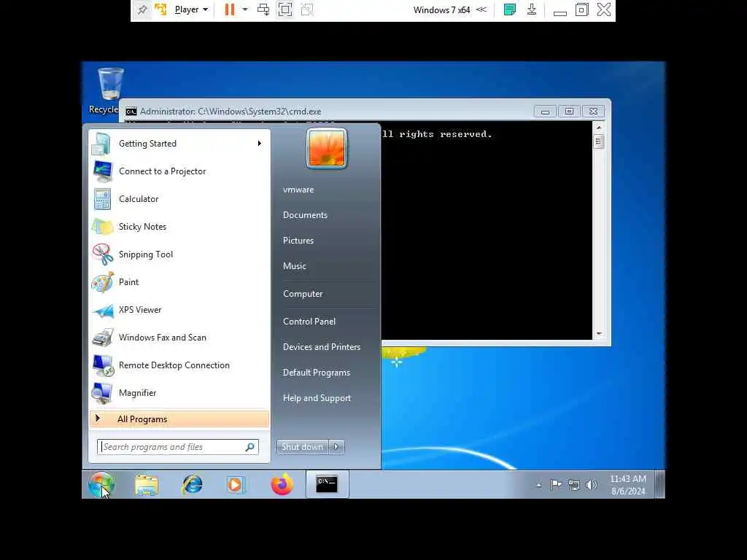
Task: Open the Music library
Action: coord(295,266)
